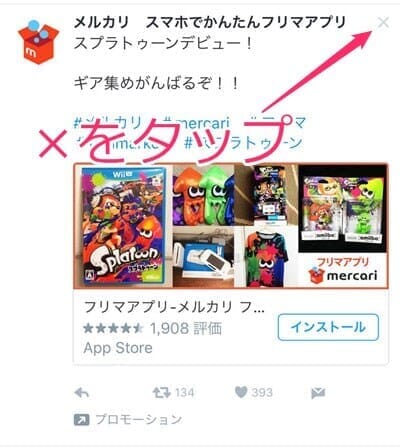Retweet using the retweet arrows icon
400x447 pixels.
tap(161, 392)
